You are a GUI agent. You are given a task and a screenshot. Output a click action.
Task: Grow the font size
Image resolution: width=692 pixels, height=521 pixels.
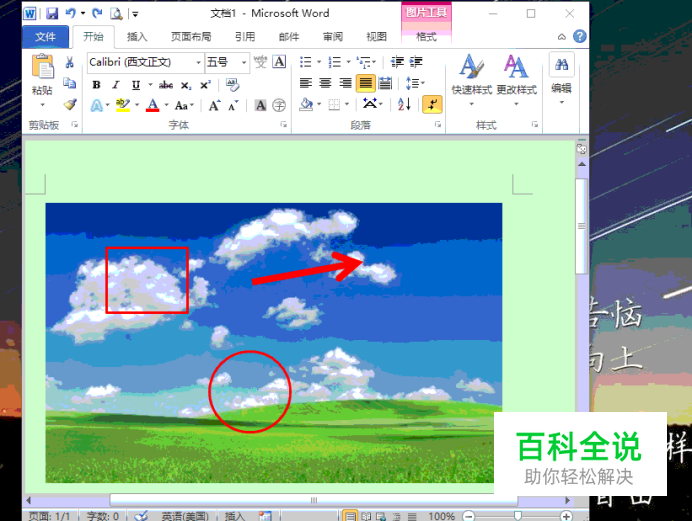tap(214, 105)
